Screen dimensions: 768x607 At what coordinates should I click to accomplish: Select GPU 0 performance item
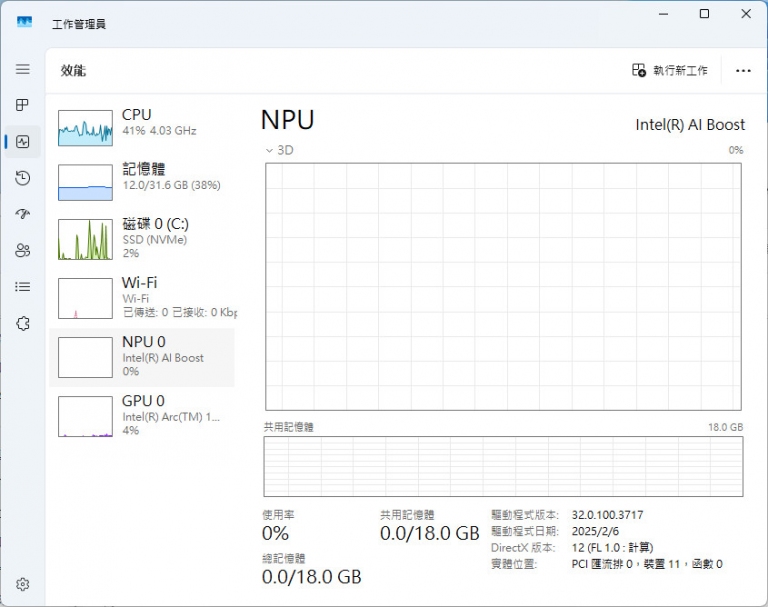click(x=142, y=416)
